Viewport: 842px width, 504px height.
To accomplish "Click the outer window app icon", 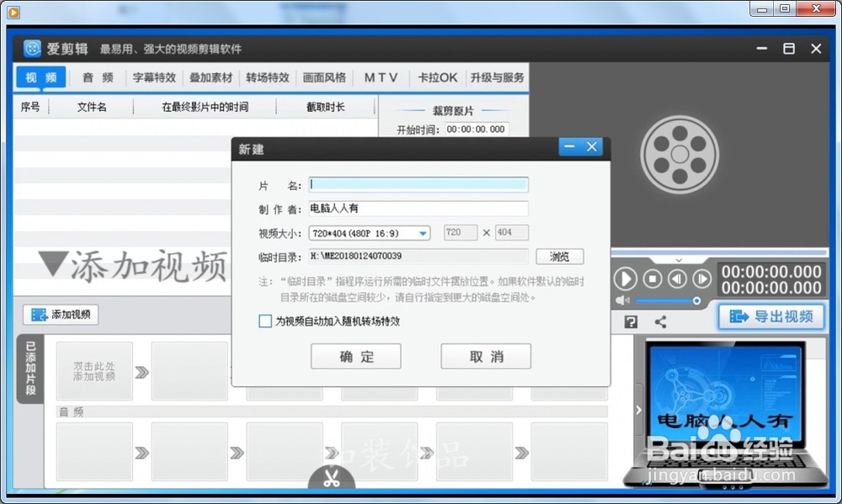I will [14, 12].
